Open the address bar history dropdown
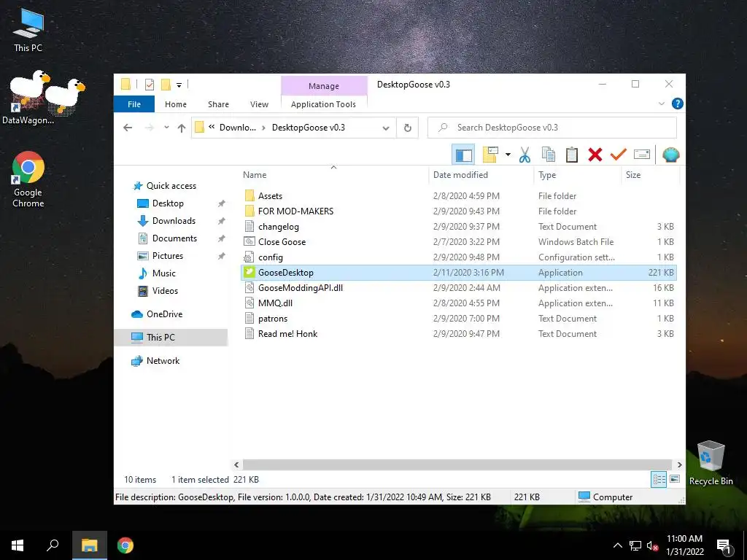 [386, 128]
